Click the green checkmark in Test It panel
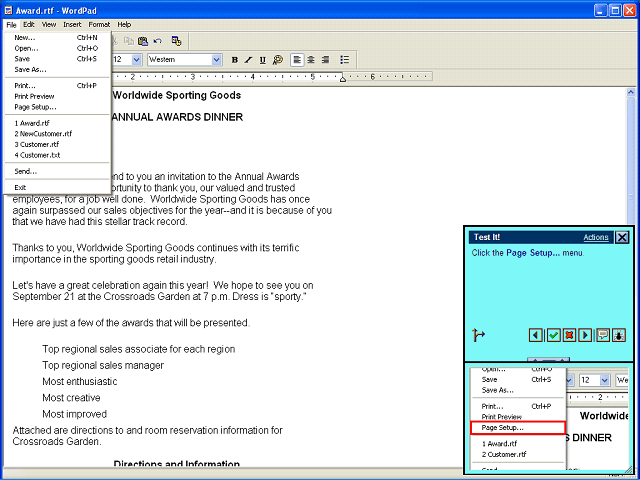The image size is (640, 480). pyautogui.click(x=553, y=335)
